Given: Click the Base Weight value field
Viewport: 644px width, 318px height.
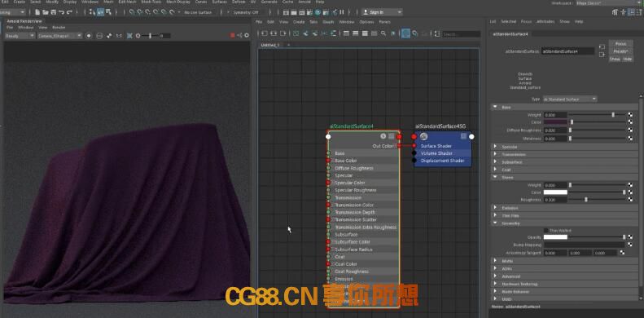Looking at the screenshot, I should point(555,115).
